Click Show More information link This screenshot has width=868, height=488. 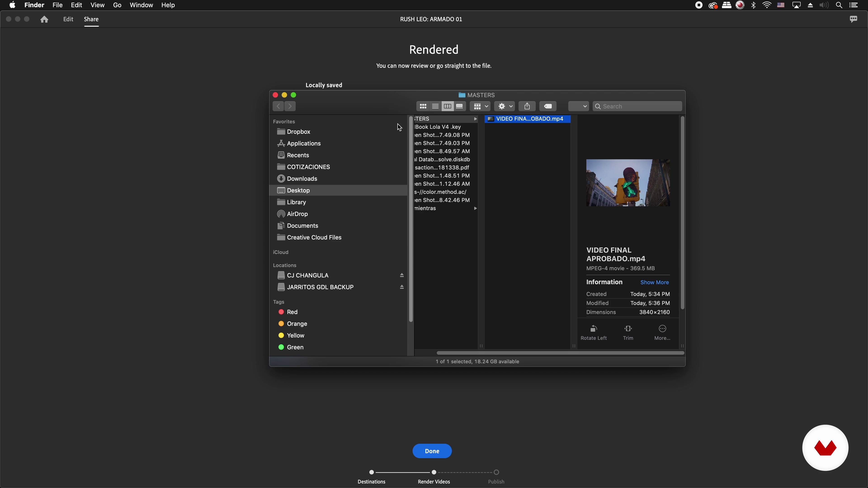[x=654, y=282]
